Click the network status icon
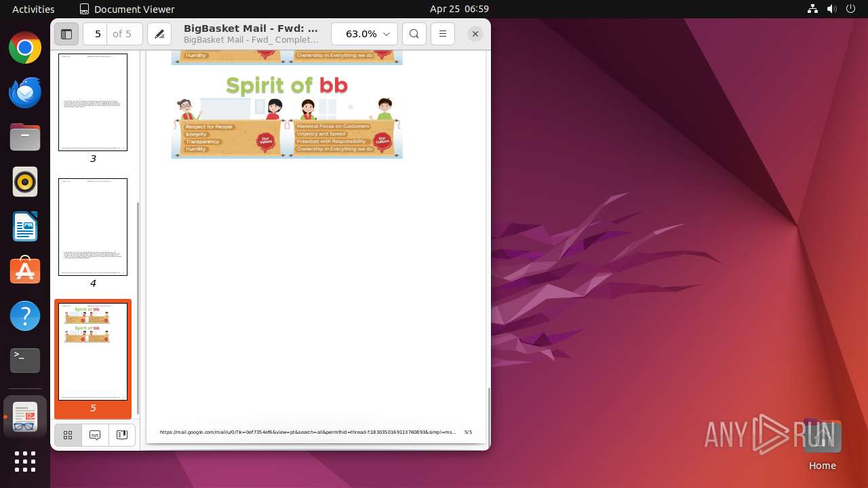 click(812, 9)
